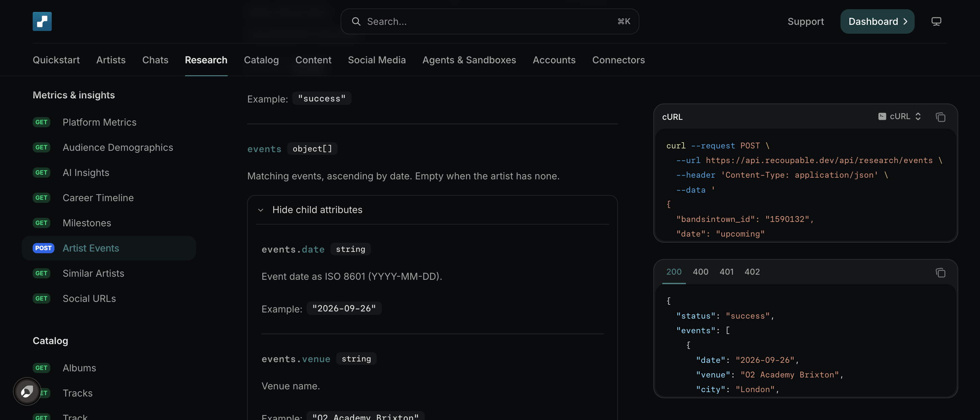Viewport: 980px width, 420px height.
Task: Click the Recoupable logo icon
Action: (42, 21)
